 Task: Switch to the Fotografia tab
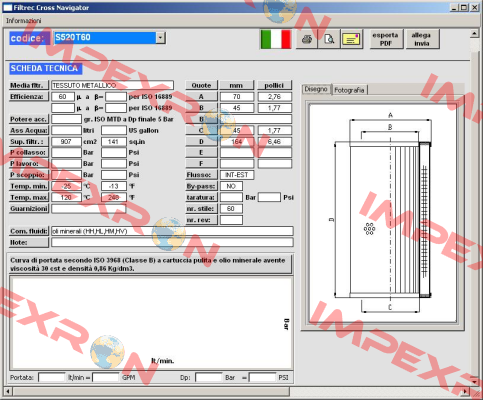[349, 90]
